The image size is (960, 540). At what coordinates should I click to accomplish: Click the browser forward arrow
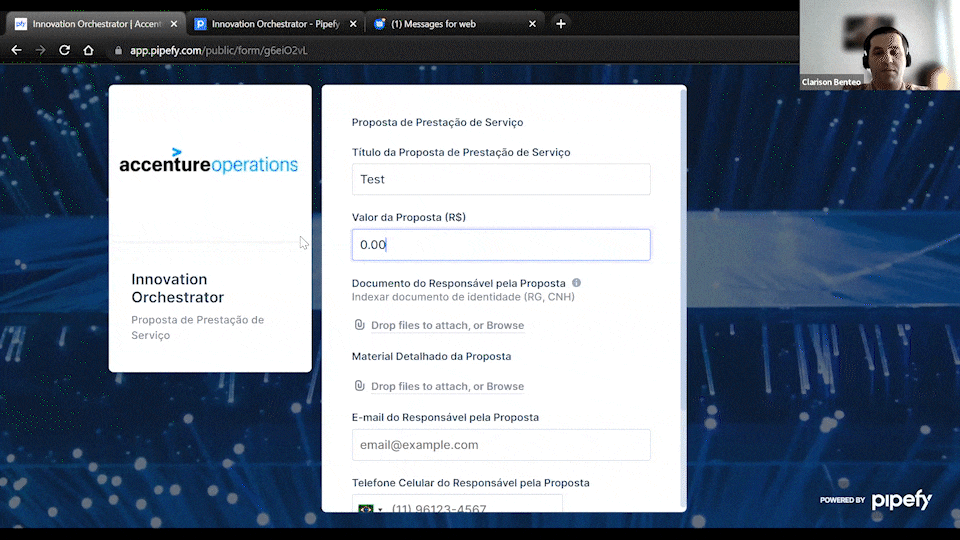pyautogui.click(x=41, y=50)
